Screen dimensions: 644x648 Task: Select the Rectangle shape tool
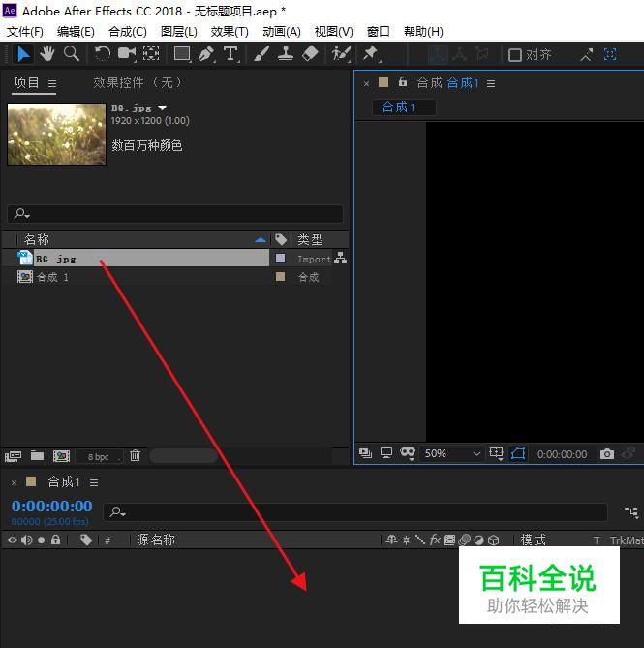[x=182, y=54]
